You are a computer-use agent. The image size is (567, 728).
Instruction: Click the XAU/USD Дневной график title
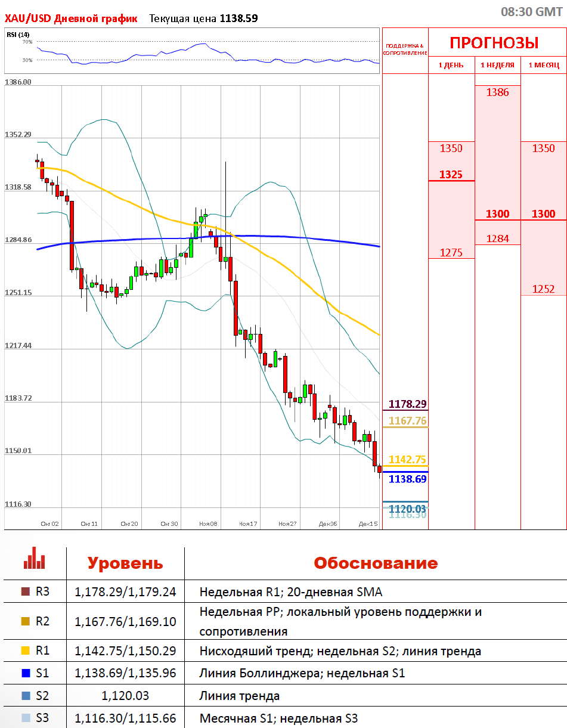[x=71, y=18]
